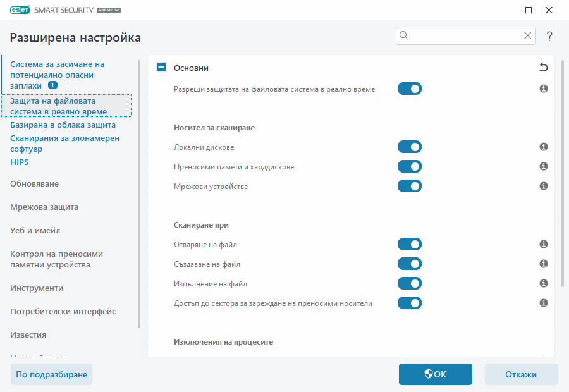Turn off scanning on Създаване на файл
This screenshot has width=569, height=392.
(409, 264)
